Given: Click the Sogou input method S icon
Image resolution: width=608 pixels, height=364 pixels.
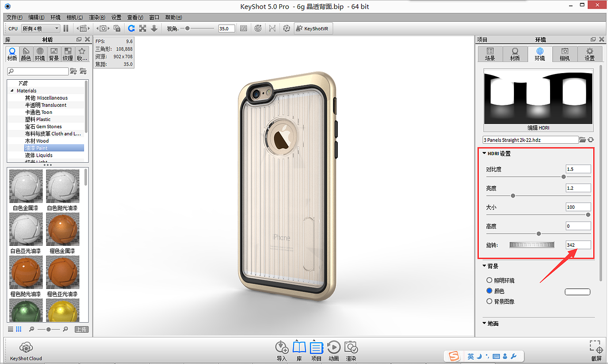Looking at the screenshot, I should pyautogui.click(x=454, y=356).
